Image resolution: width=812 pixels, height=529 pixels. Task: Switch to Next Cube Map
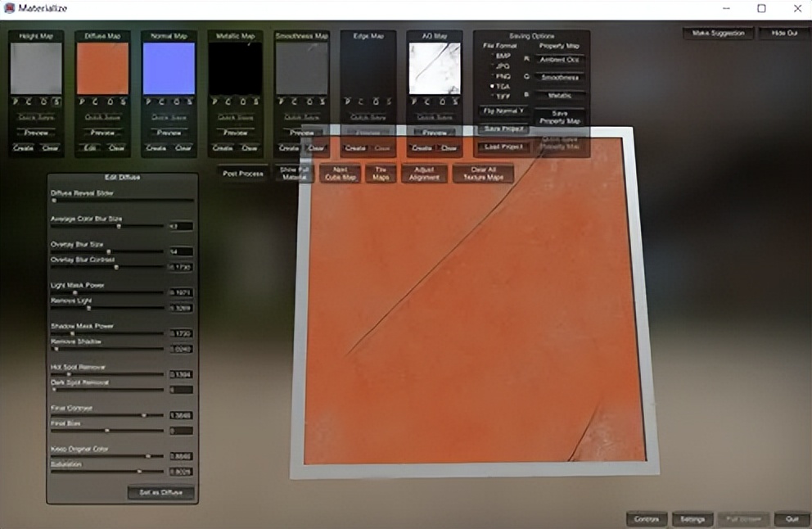click(x=340, y=174)
